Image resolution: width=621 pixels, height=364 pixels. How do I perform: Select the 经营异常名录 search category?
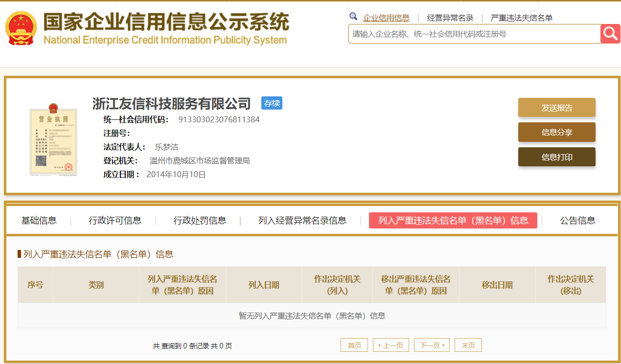click(450, 18)
